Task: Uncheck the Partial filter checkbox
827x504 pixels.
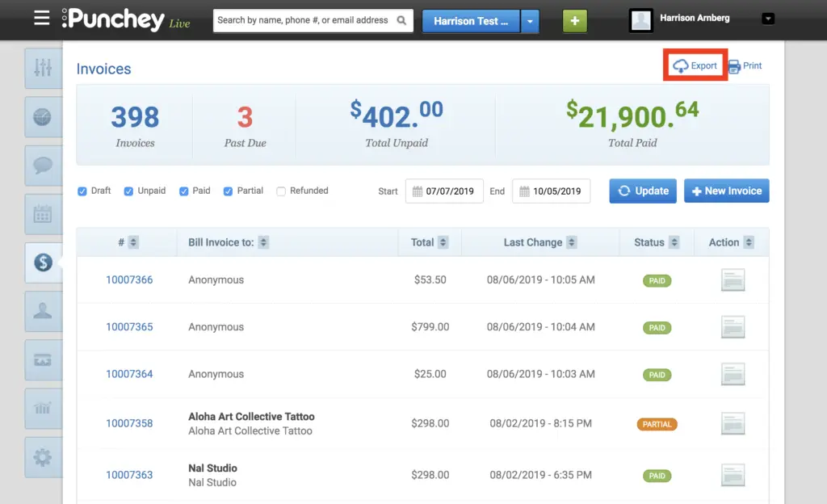Action: tap(228, 191)
